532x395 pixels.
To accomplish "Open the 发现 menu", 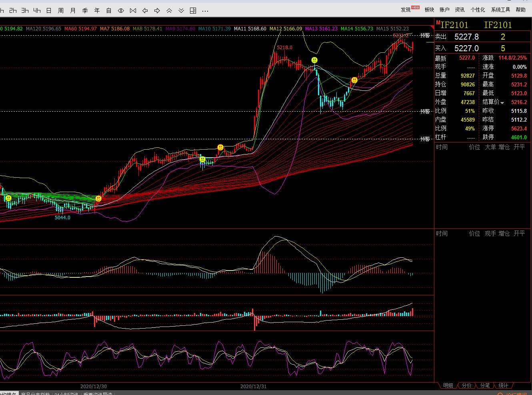I will coord(406,10).
